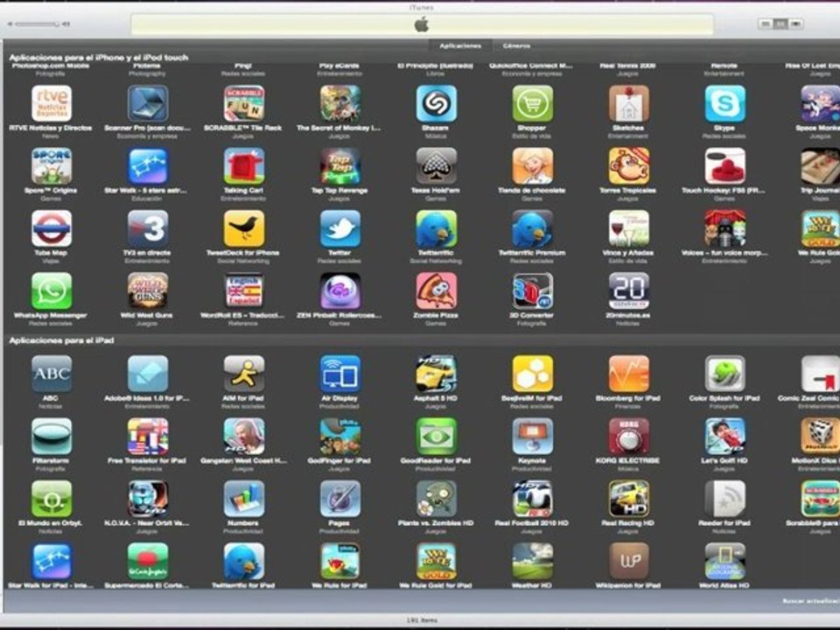This screenshot has height=630, width=840.
Task: Click the SCRABBLE Tile Rack icon
Action: tap(244, 103)
